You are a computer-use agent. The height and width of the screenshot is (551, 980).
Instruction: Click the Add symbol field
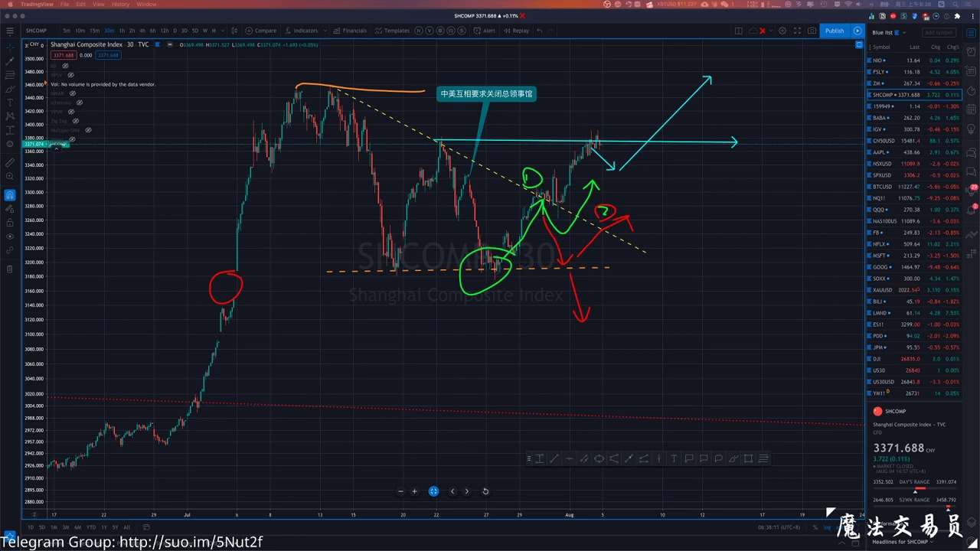939,32
